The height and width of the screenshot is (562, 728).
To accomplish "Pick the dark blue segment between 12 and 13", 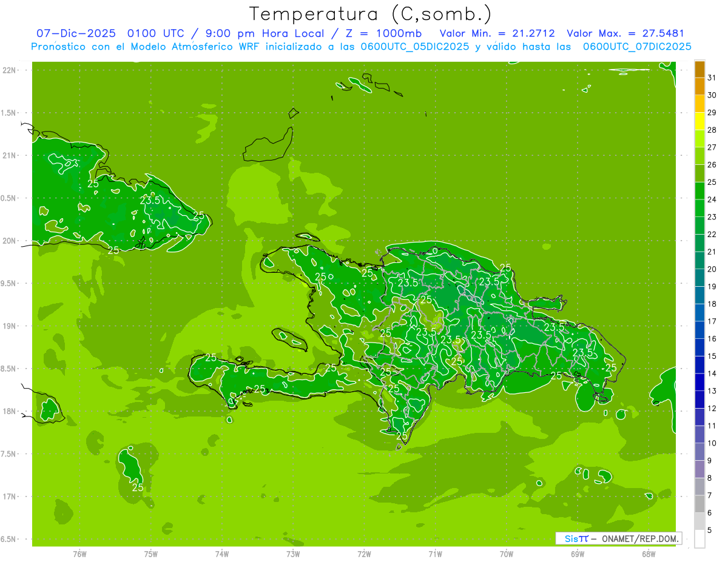I will [x=699, y=400].
